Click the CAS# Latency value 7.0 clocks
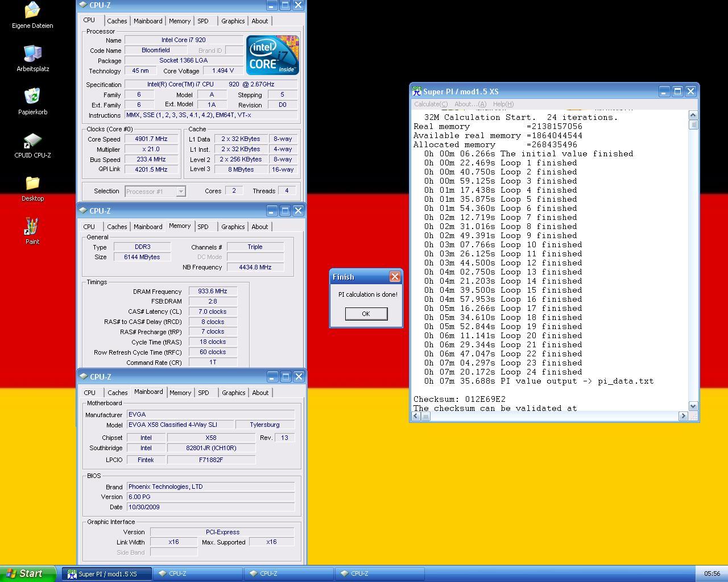Image resolution: width=728 pixels, height=582 pixels. [x=213, y=312]
